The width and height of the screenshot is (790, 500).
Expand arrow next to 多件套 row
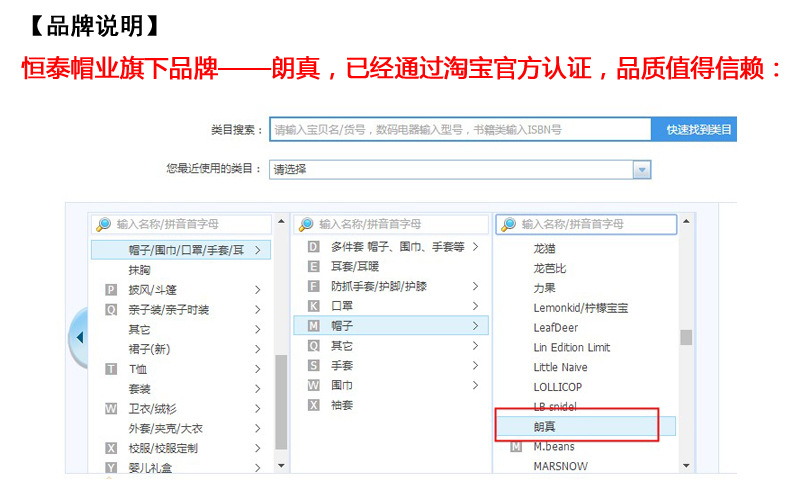(476, 247)
